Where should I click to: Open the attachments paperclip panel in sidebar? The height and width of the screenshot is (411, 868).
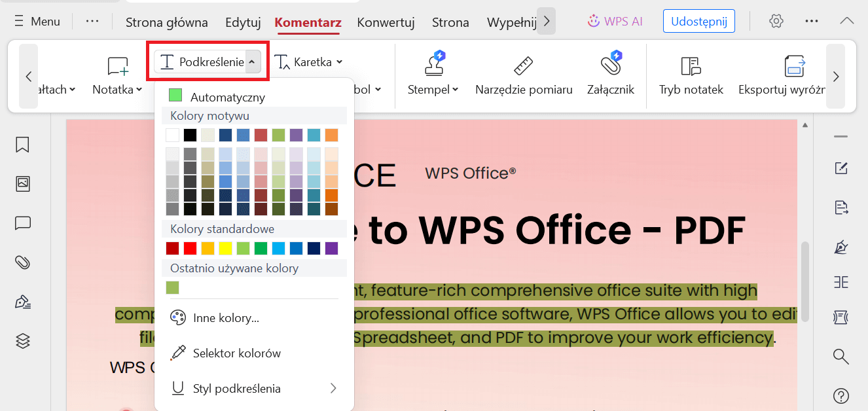(23, 262)
